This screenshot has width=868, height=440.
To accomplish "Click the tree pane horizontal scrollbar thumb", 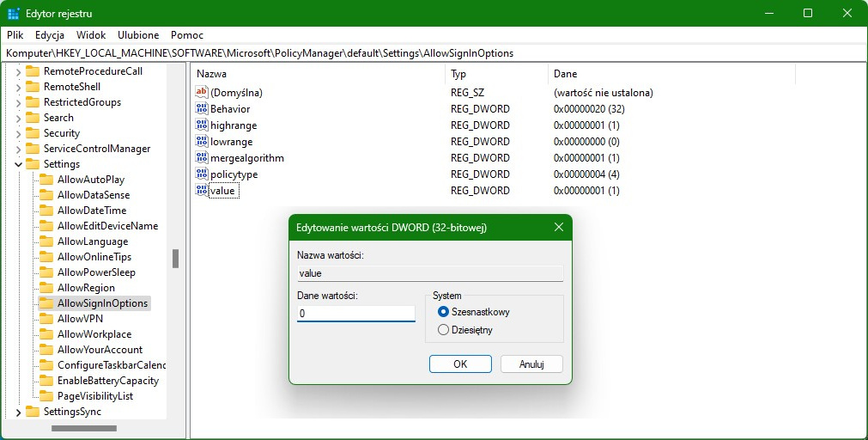I will [84, 428].
